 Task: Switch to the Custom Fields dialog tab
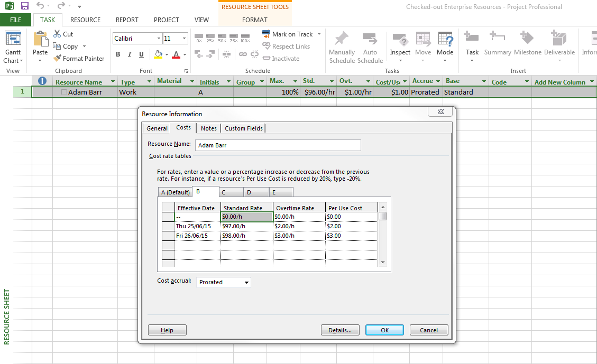pos(244,128)
